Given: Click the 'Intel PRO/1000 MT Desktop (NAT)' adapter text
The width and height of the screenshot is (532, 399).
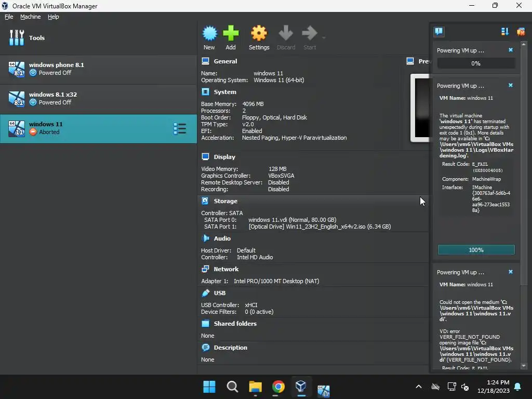Looking at the screenshot, I should [x=276, y=281].
